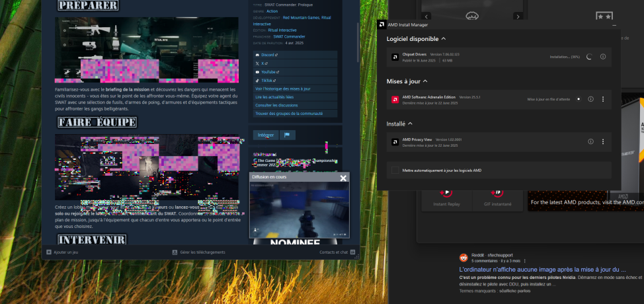This screenshot has height=304, width=644.
Task: Minimize the AMD Install Manager window
Action: tap(614, 25)
